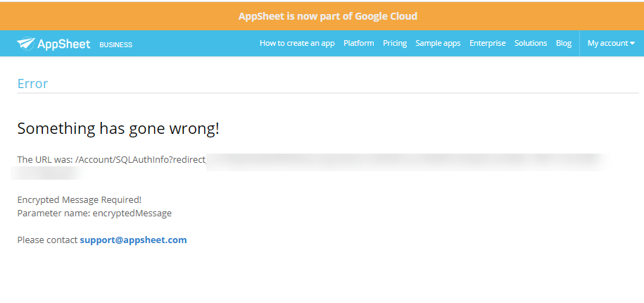Image resolution: width=644 pixels, height=303 pixels.
Task: Click the Error page heading
Action: tap(33, 83)
